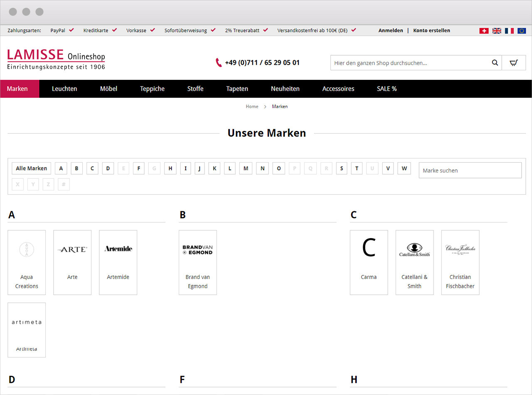Filter brands by letter C

point(92,168)
